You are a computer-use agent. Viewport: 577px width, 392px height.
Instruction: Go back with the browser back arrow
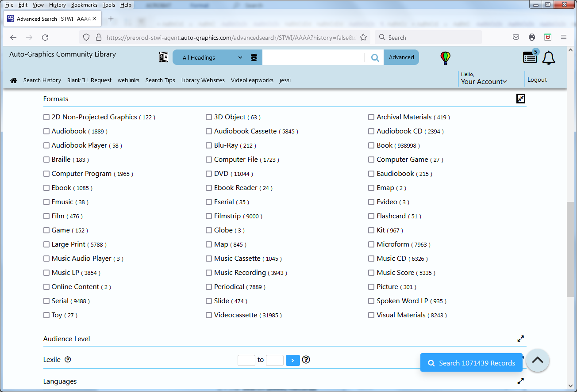(13, 38)
